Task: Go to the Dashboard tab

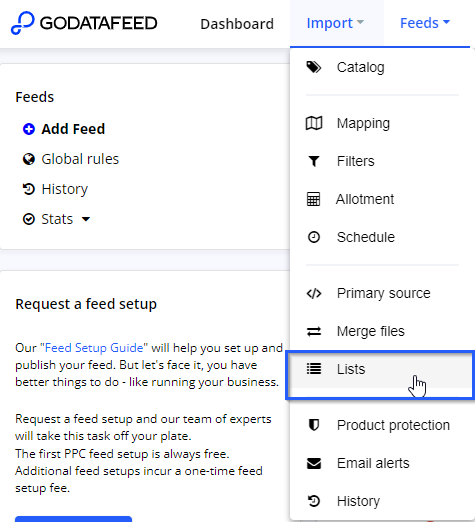Action: click(x=237, y=24)
